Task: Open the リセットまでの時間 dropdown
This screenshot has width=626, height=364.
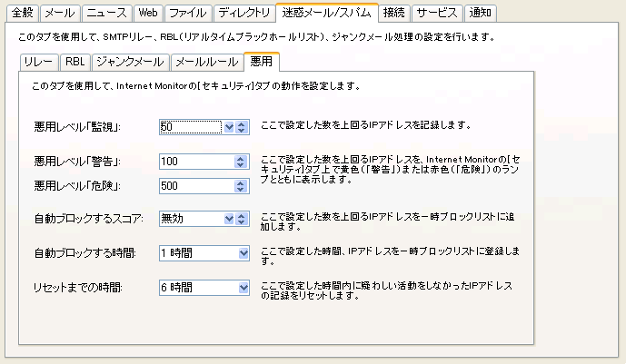Action: pos(243,288)
